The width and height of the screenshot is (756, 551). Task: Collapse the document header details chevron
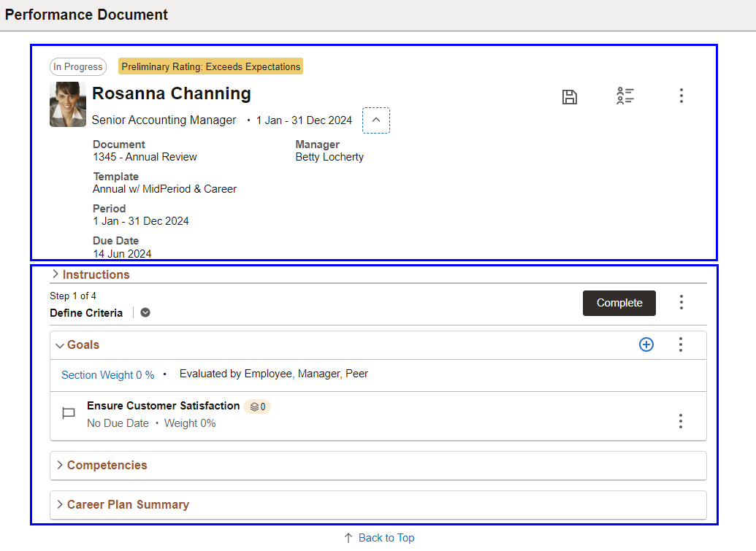click(x=376, y=120)
